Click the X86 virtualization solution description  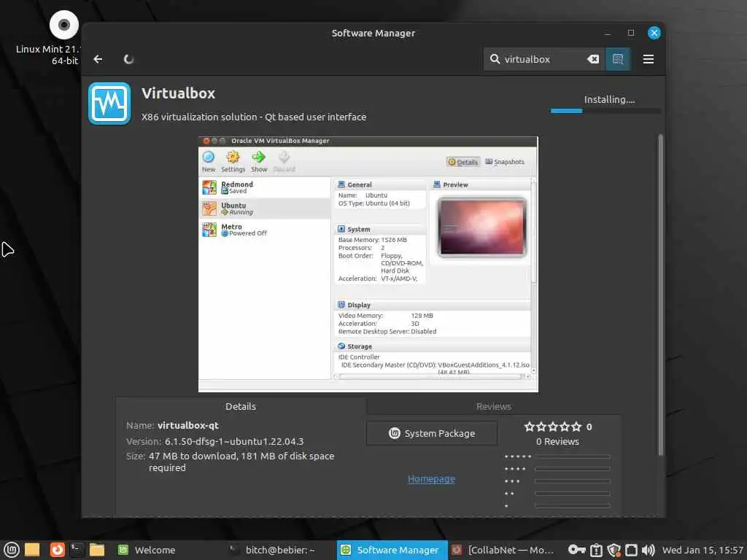(x=254, y=117)
